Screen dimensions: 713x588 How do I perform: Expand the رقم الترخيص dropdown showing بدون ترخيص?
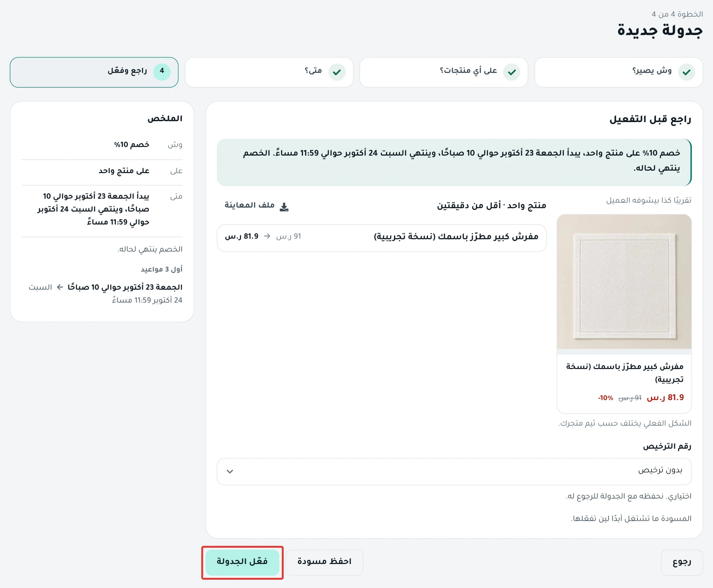coord(454,471)
